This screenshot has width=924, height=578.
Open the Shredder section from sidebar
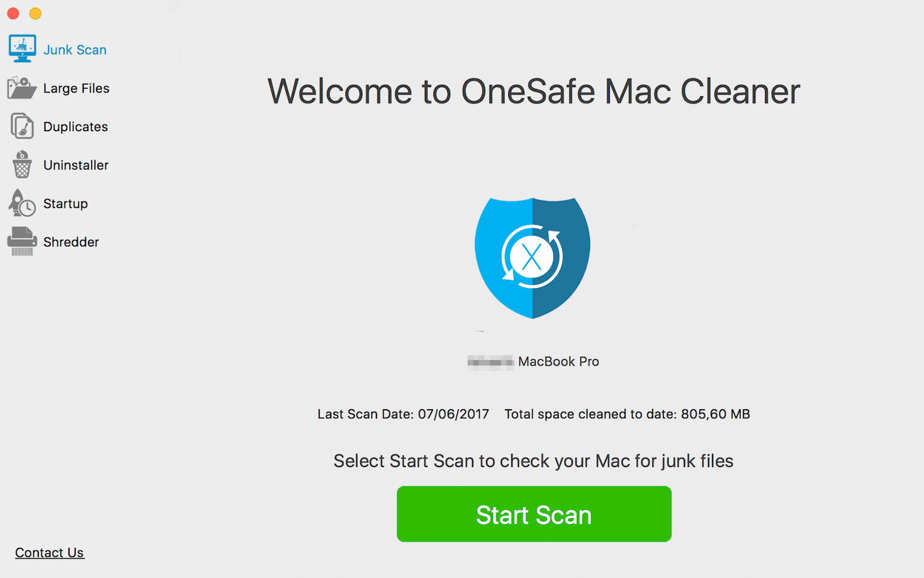click(x=70, y=242)
